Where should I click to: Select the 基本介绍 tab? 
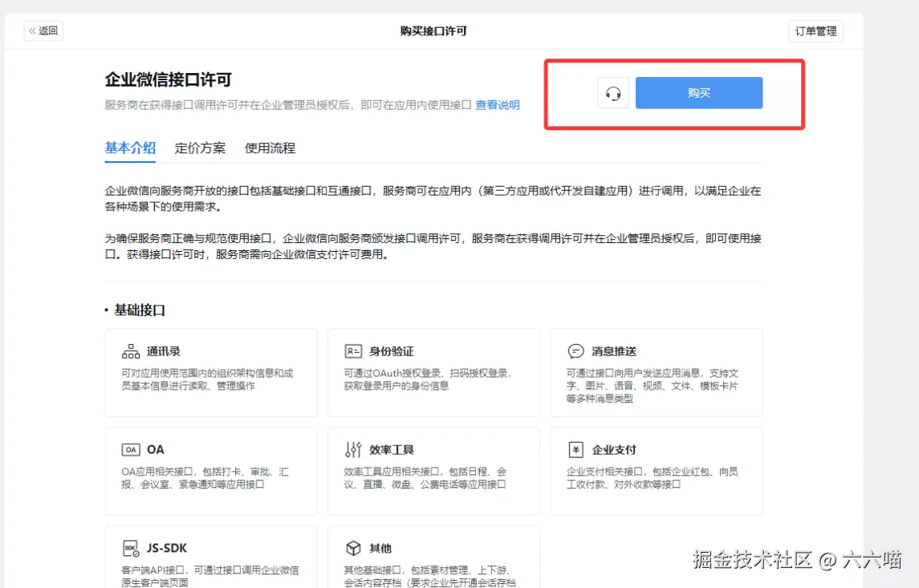click(x=130, y=148)
